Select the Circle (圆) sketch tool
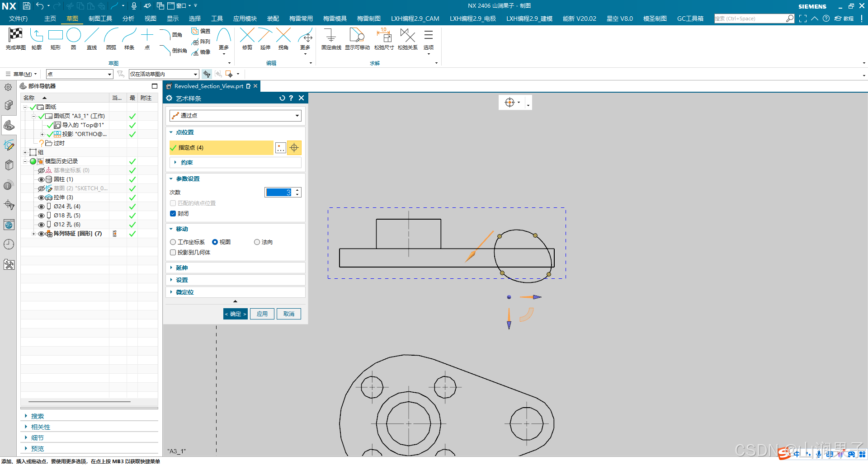Viewport: 868px width, 465px height. [x=74, y=35]
